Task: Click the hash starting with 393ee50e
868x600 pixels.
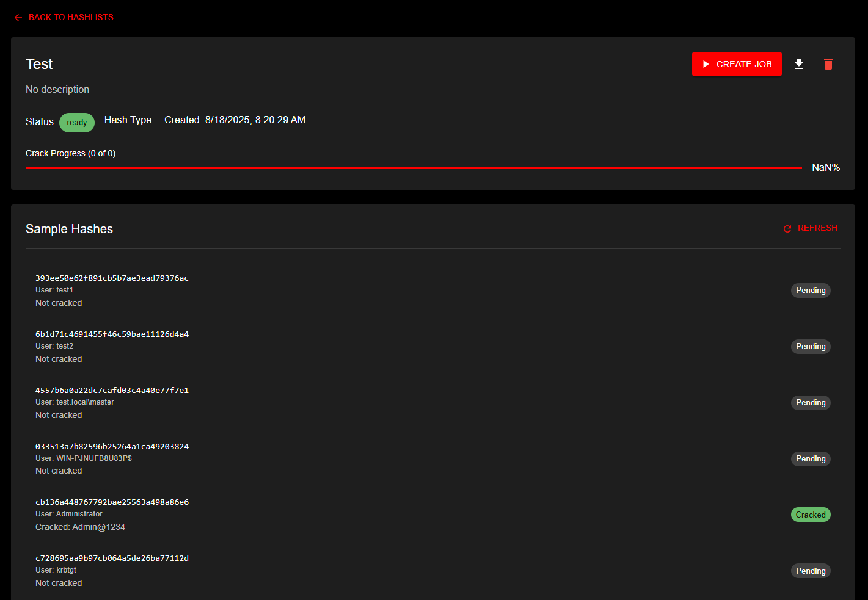Action: 112,278
